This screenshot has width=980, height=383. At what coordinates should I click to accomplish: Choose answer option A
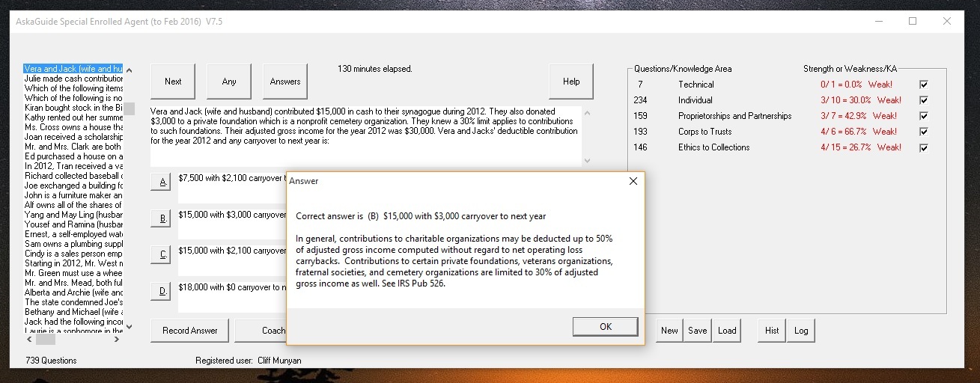(x=162, y=182)
